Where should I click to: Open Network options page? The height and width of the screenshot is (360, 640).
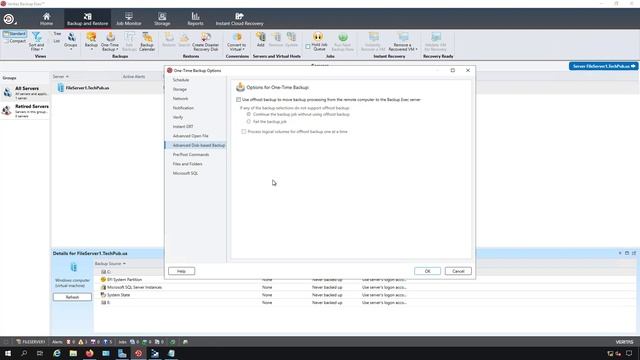click(x=180, y=99)
